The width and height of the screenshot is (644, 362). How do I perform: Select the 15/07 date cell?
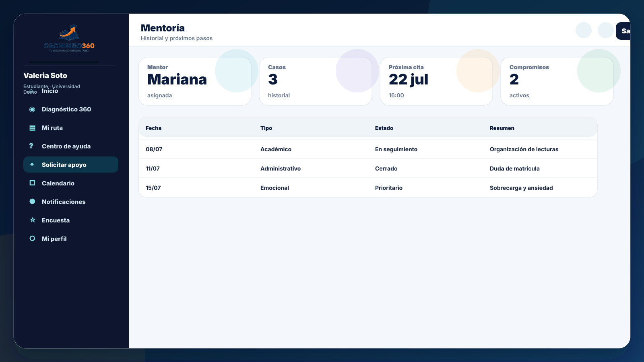(153, 188)
